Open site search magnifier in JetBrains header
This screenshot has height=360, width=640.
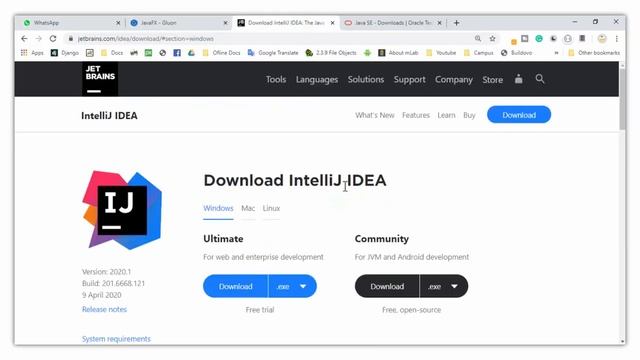[x=540, y=79]
